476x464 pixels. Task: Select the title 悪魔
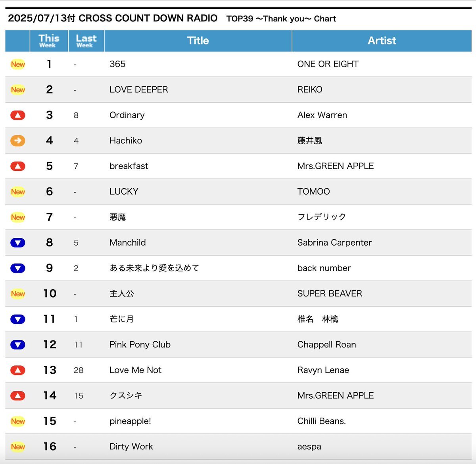tap(118, 217)
